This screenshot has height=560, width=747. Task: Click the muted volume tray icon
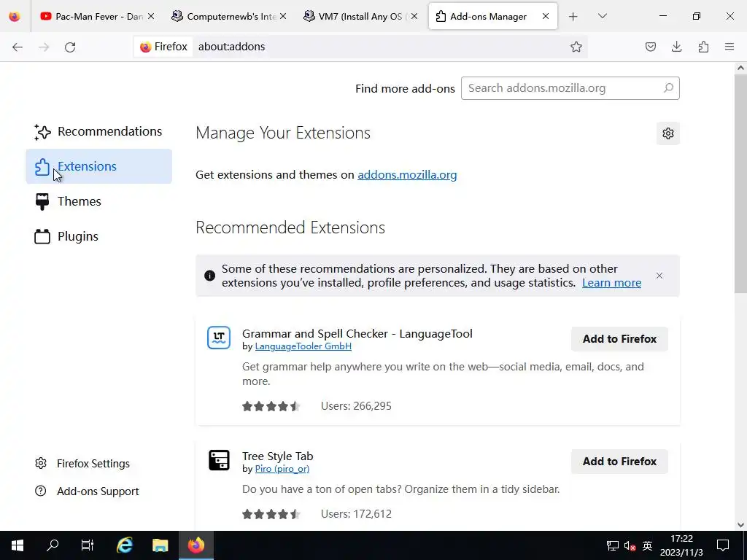pyautogui.click(x=630, y=545)
